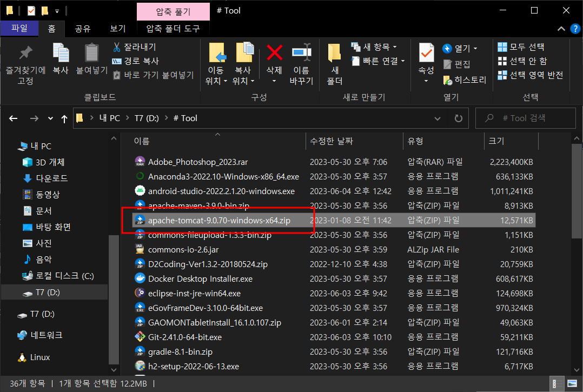Open Quick Access Toolbar customize dropdown

pyautogui.click(x=57, y=11)
